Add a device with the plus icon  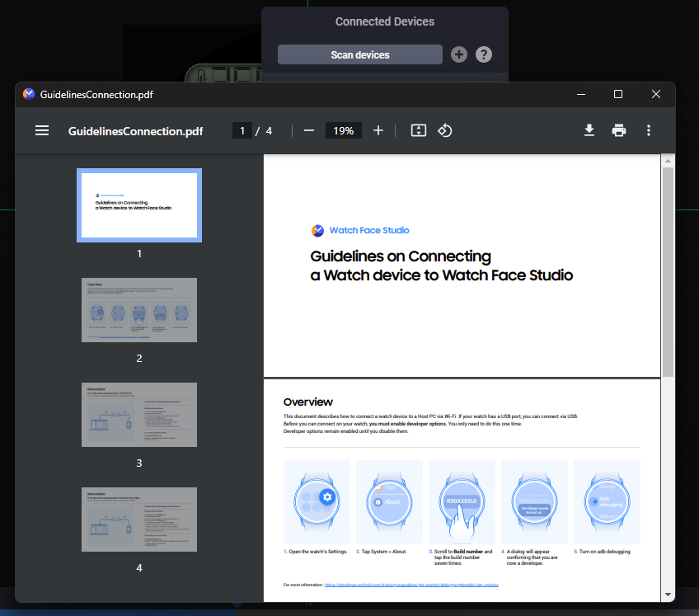pyautogui.click(x=458, y=54)
